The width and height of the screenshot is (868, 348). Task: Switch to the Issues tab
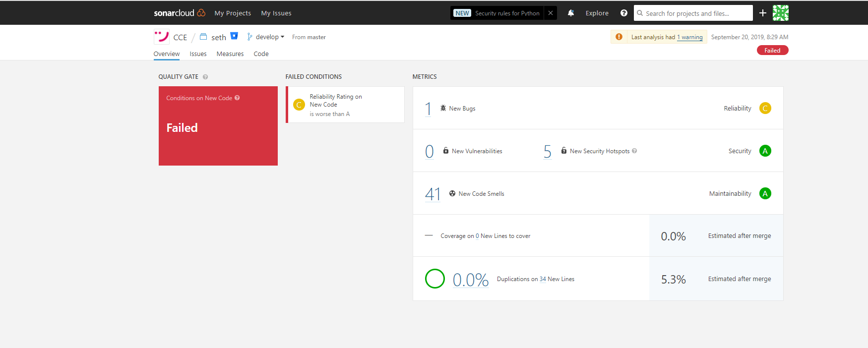tap(198, 54)
